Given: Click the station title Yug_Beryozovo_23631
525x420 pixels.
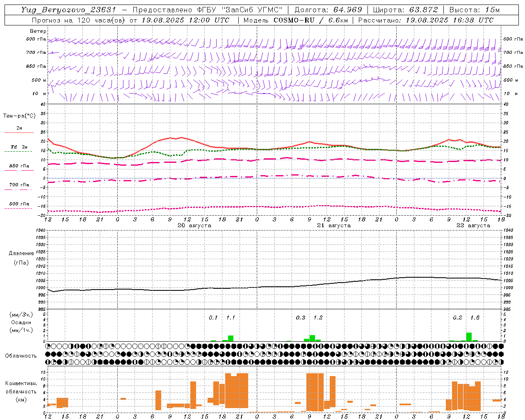Looking at the screenshot, I should point(68,9).
